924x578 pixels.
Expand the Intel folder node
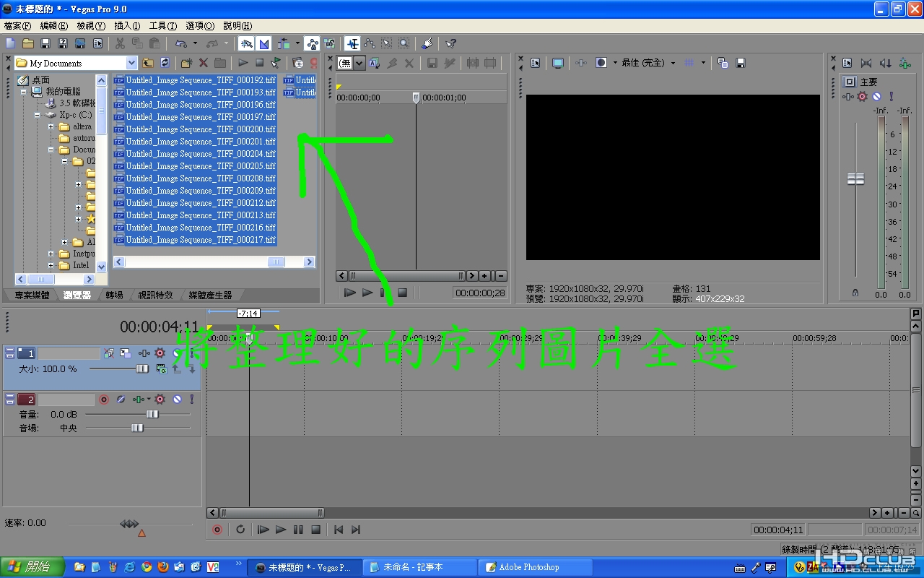click(x=51, y=265)
